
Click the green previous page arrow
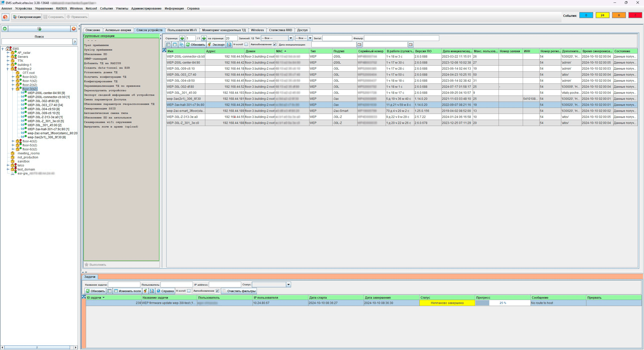pyautogui.click(x=182, y=38)
